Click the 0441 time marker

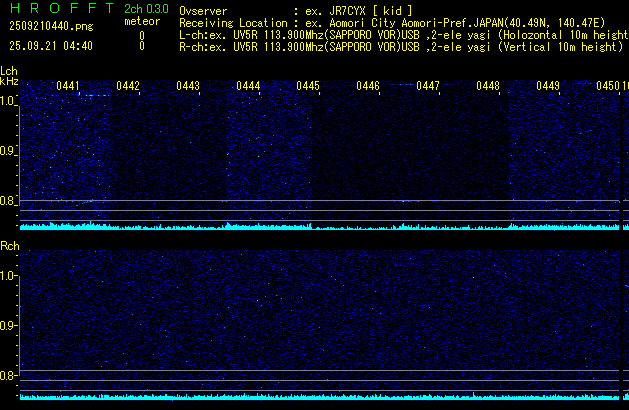[x=68, y=87]
